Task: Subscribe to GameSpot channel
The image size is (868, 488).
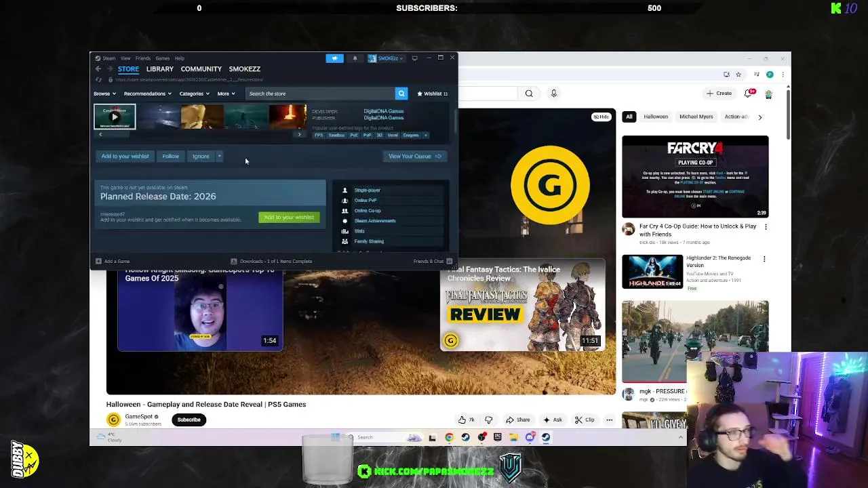Action: 189,420
